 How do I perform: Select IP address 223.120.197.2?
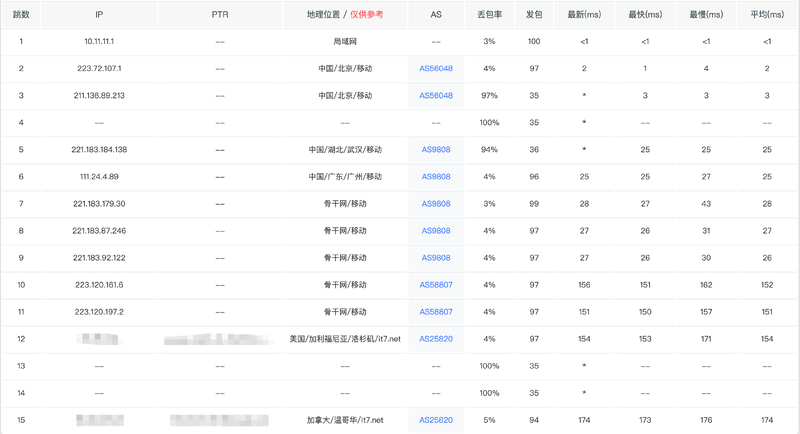99,312
